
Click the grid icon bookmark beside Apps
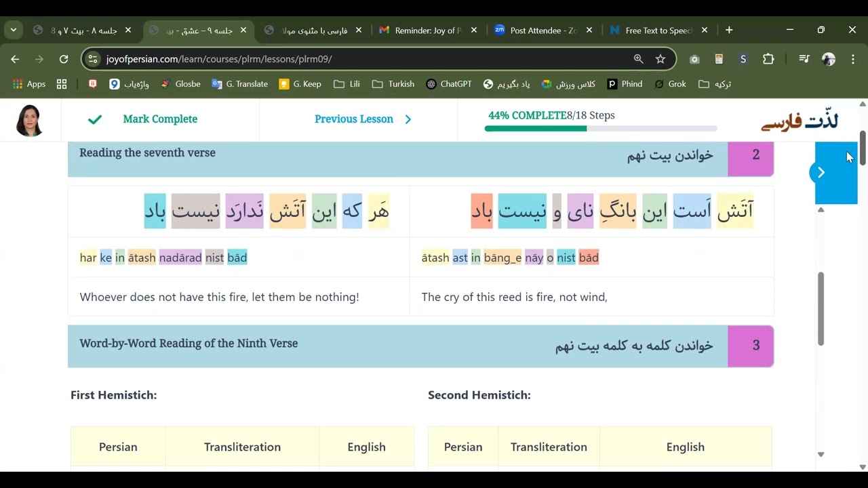click(62, 84)
